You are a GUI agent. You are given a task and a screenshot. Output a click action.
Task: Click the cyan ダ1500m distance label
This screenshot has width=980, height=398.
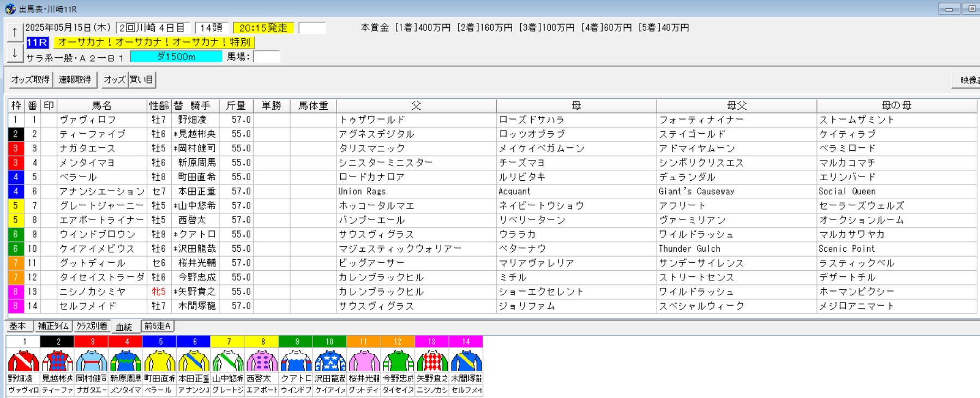(x=176, y=56)
